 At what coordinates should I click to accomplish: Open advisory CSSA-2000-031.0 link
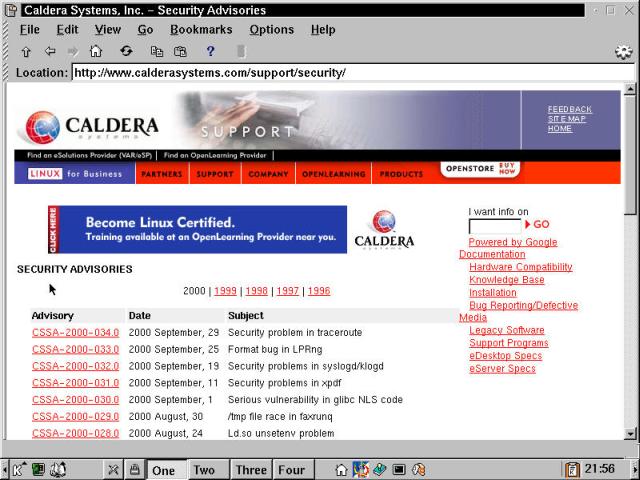(x=76, y=383)
